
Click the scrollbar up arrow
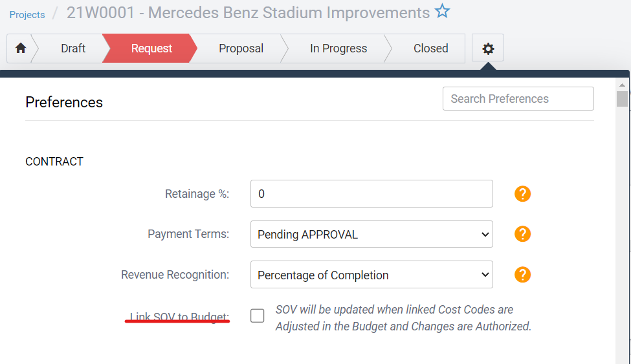pos(622,85)
